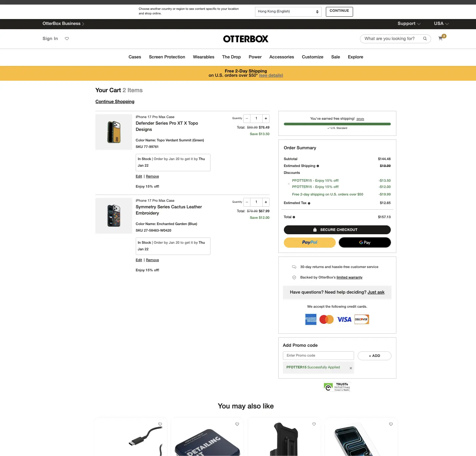
Task: Click the Enter Promo code field
Action: (x=318, y=356)
